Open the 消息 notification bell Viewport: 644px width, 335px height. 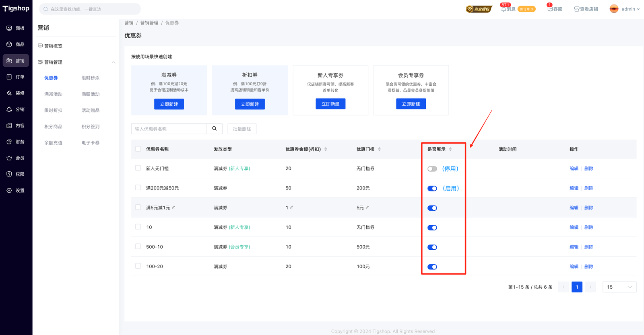[x=504, y=9]
